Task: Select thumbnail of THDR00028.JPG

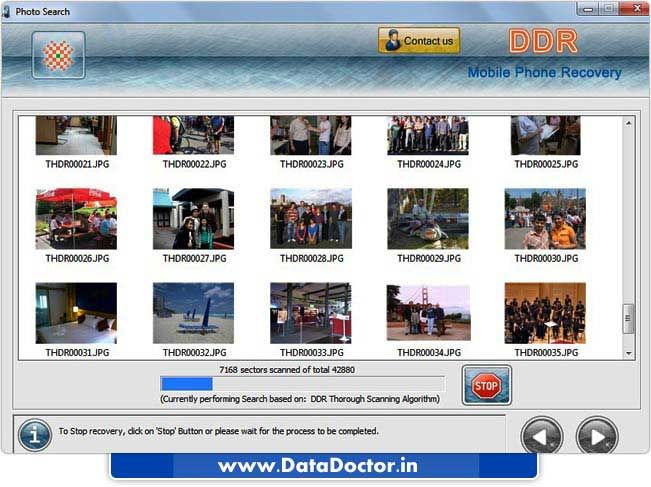Action: point(311,219)
